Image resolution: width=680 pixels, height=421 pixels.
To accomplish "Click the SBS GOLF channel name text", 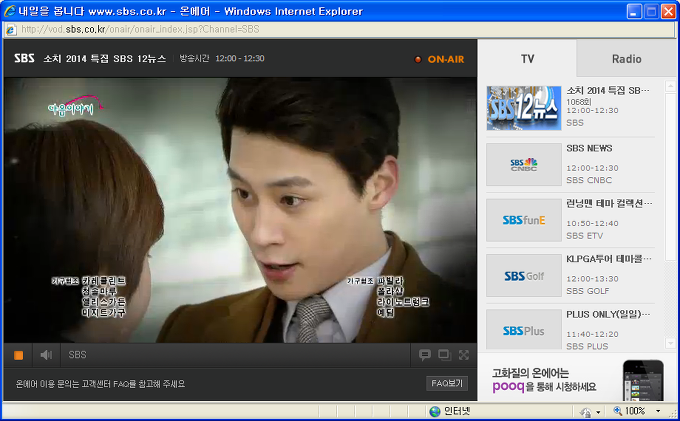I will pos(588,291).
